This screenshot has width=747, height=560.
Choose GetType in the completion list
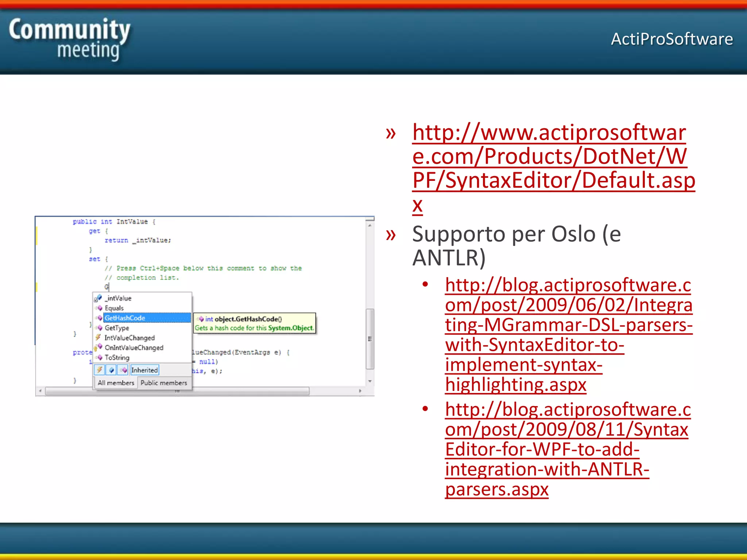(117, 328)
